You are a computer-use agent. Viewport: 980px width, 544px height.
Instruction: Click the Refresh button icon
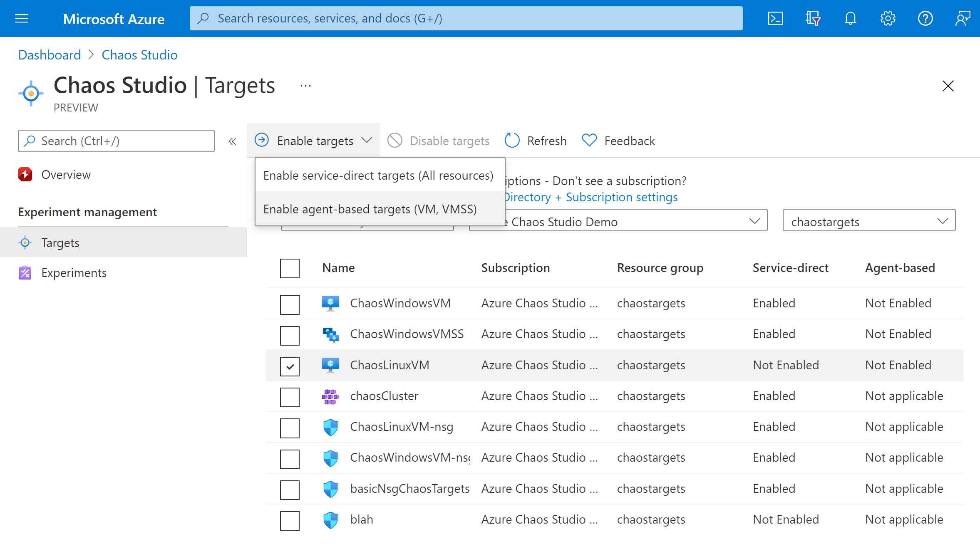click(512, 141)
